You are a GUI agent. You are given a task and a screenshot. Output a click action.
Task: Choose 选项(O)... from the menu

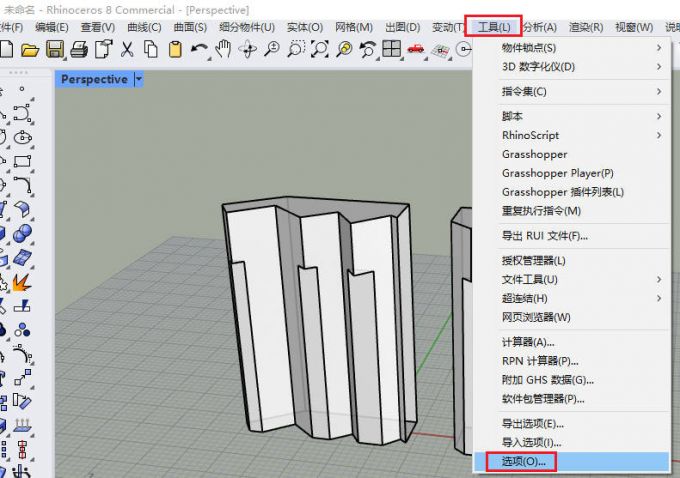tap(572, 462)
